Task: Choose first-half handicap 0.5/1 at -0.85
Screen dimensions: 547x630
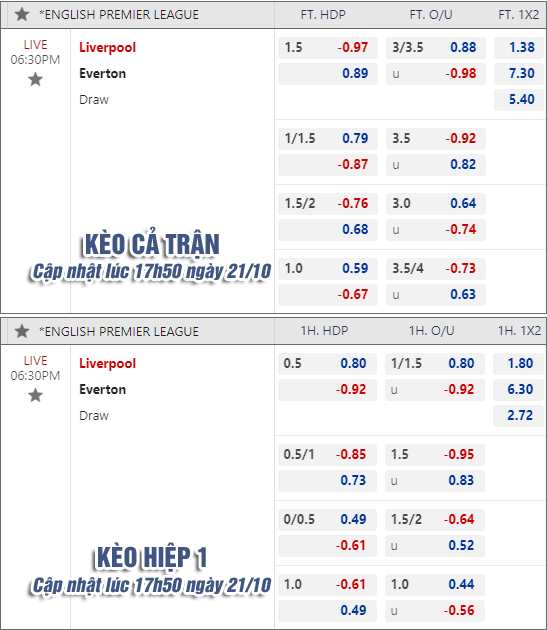Action: [327, 454]
